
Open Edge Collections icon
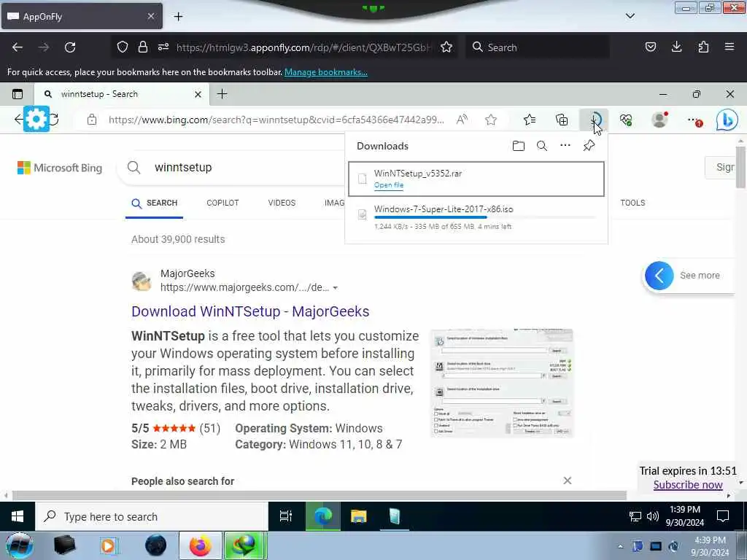coord(562,120)
